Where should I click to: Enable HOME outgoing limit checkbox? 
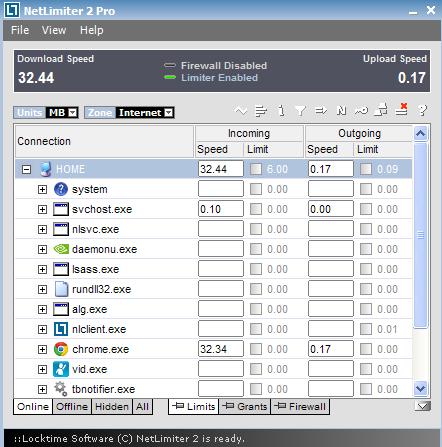click(366, 169)
